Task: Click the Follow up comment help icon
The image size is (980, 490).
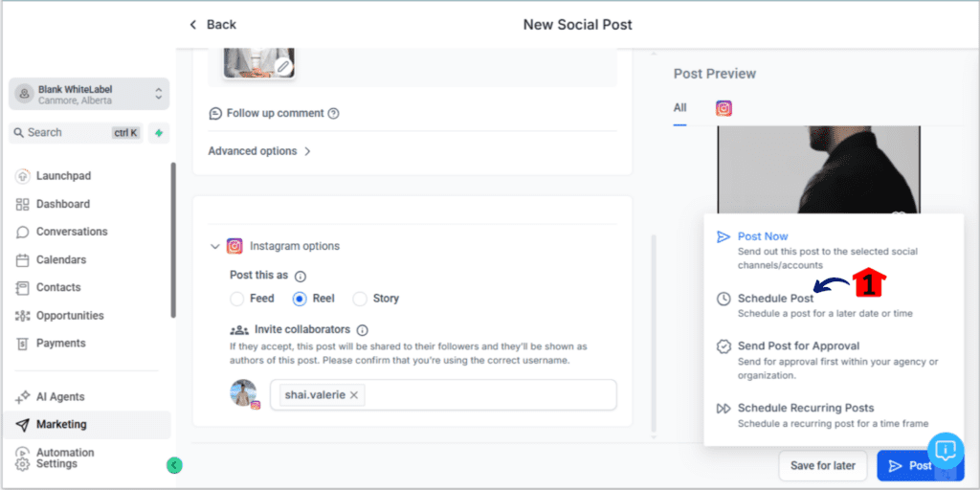Action: tap(334, 114)
